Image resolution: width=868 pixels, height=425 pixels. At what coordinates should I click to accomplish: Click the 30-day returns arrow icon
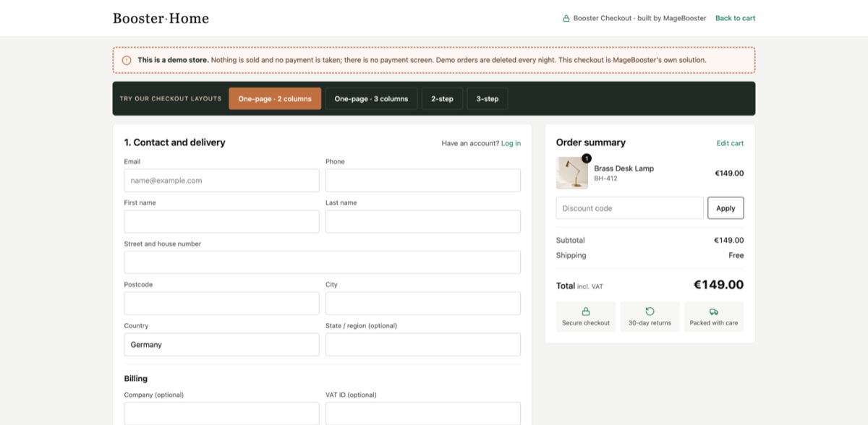tap(650, 312)
